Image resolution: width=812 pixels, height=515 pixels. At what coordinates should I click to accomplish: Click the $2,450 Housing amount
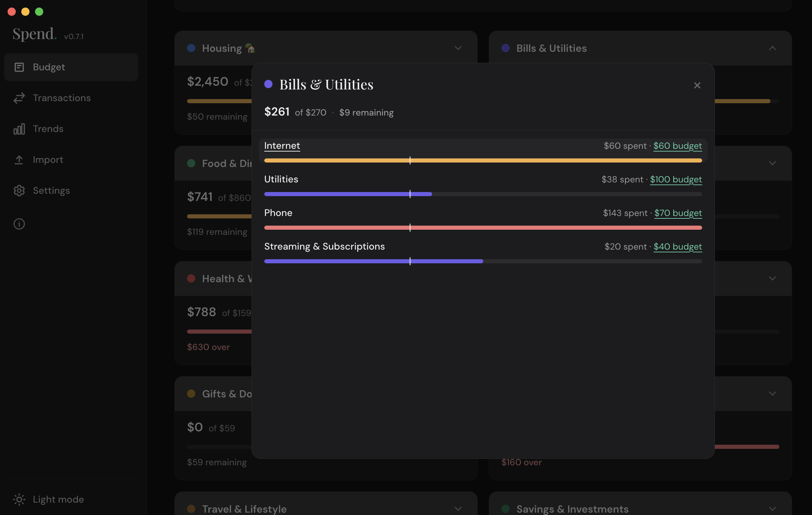[x=208, y=82]
